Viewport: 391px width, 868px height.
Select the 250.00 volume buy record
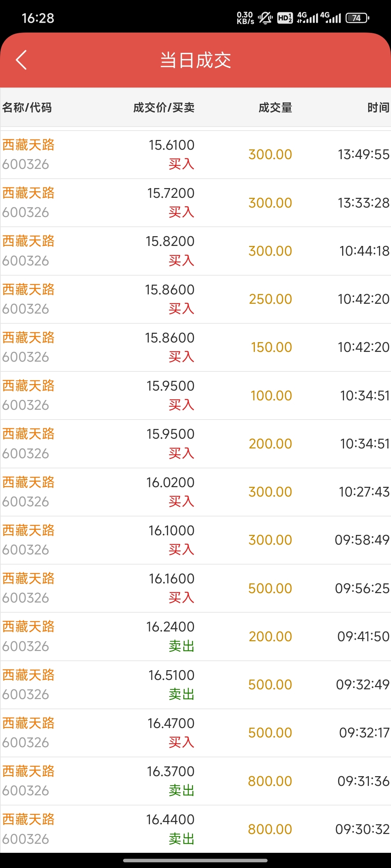[195, 299]
